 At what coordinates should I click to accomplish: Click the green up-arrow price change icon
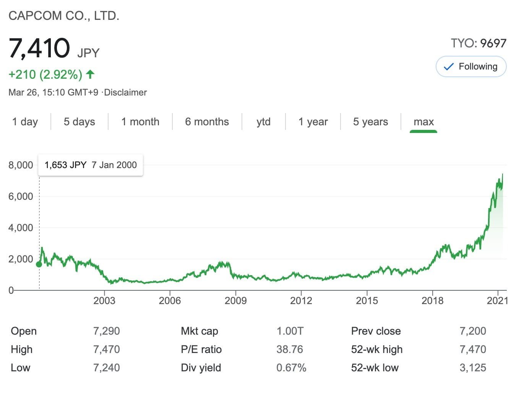pos(90,74)
